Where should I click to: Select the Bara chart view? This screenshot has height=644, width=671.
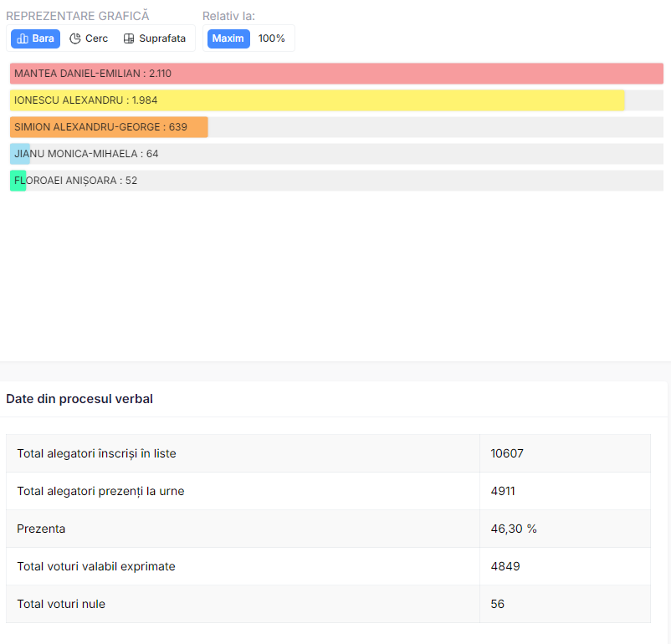tap(35, 38)
